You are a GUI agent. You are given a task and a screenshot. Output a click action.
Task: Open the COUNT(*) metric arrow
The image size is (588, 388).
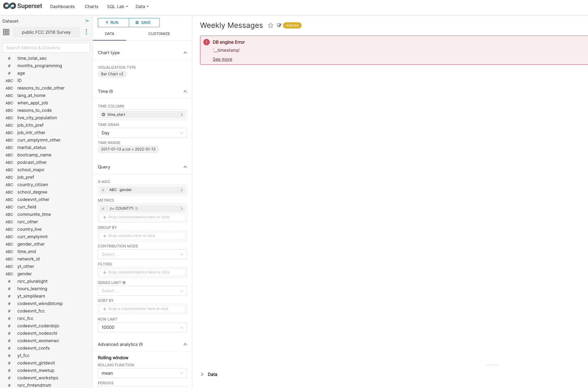point(182,209)
